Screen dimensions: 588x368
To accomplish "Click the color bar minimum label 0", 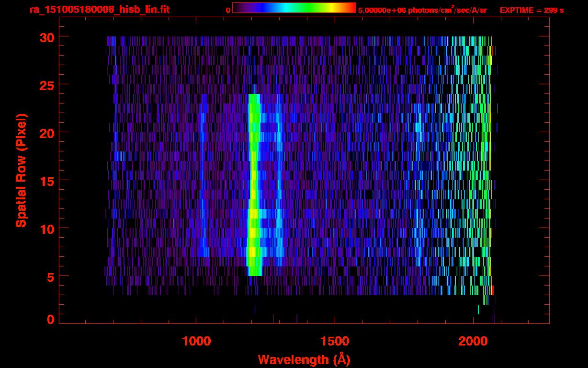I will (x=228, y=10).
